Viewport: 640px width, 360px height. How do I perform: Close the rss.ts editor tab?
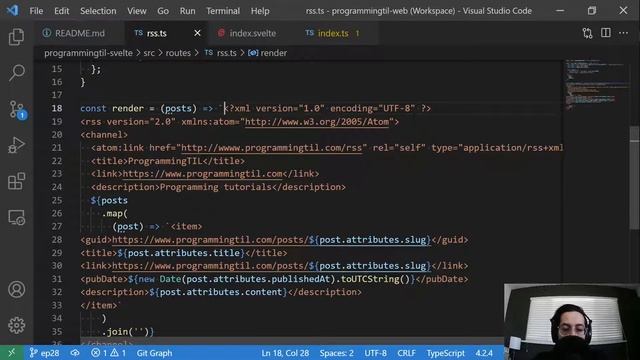point(197,33)
